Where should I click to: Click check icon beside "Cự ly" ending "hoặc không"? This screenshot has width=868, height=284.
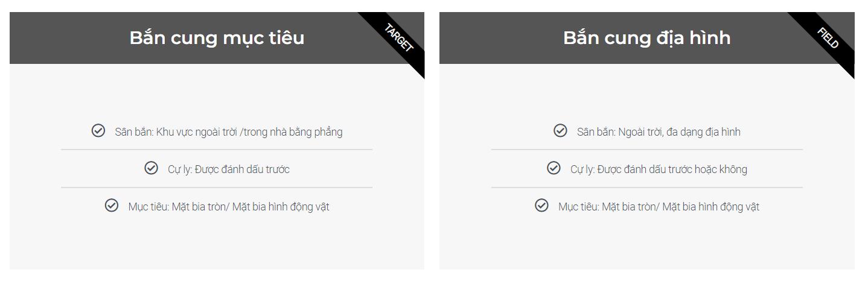(554, 168)
